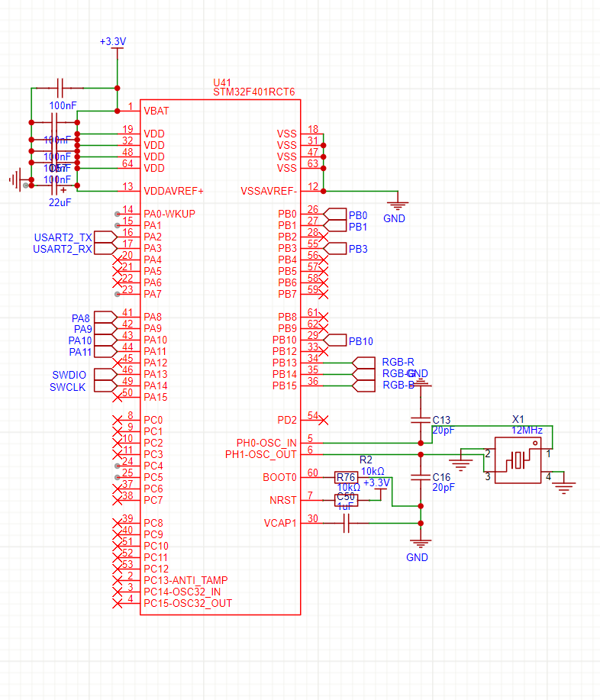The height and width of the screenshot is (700, 600).
Task: Select the topmost 100nF capacitor near VBAT
Action: pyautogui.click(x=61, y=88)
